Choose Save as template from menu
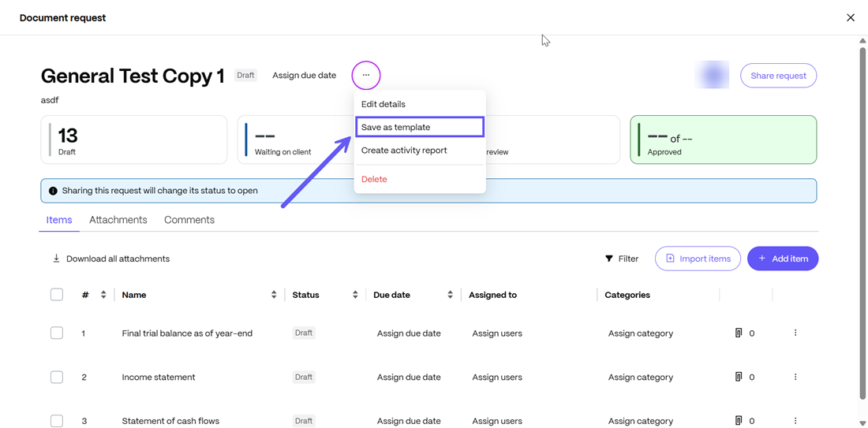This screenshot has width=868, height=428. [419, 127]
